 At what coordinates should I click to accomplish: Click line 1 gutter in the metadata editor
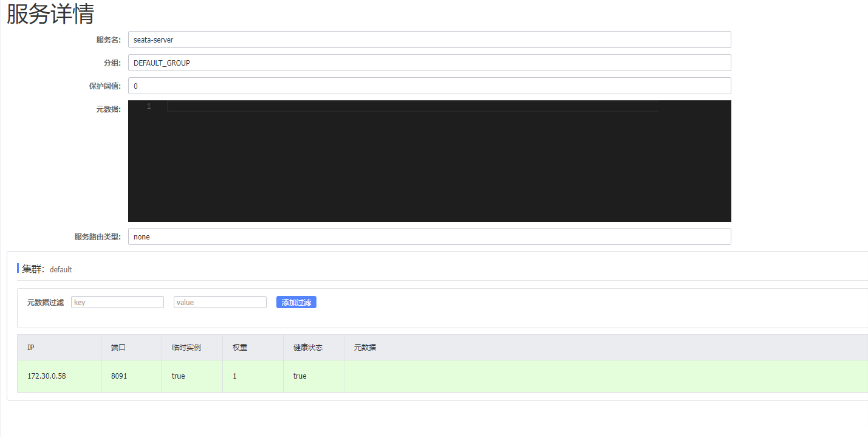point(149,106)
